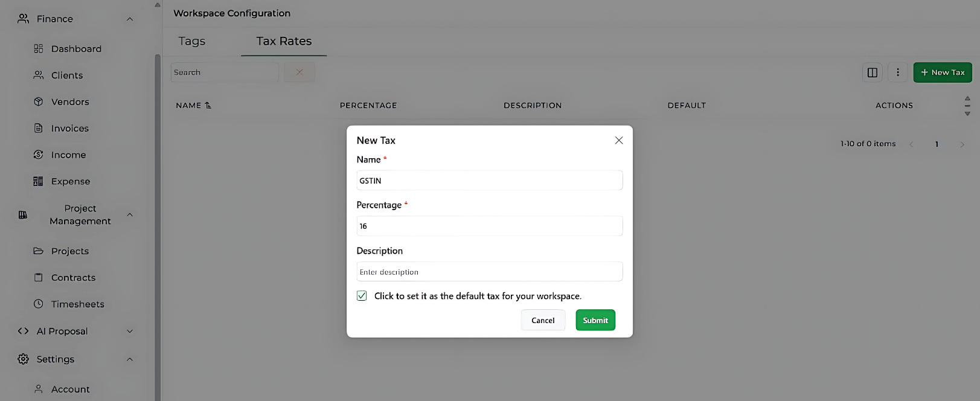Open the Timesheets clock icon

pos(38,304)
